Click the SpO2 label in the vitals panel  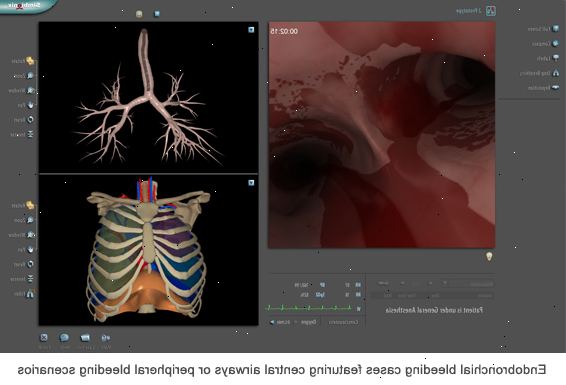[320, 295]
